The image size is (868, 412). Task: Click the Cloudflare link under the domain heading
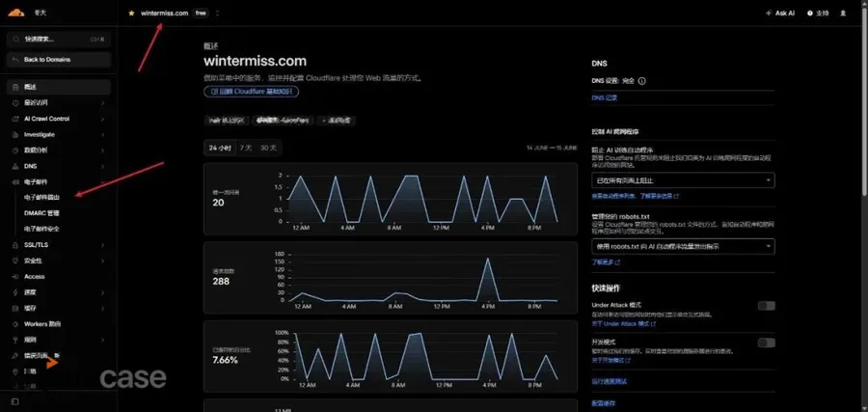coord(252,92)
